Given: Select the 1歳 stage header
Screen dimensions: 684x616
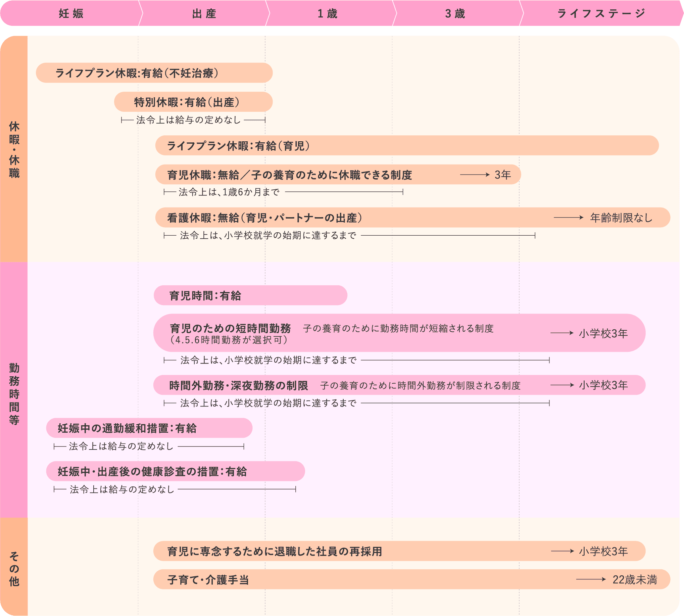Looking at the screenshot, I should [328, 13].
